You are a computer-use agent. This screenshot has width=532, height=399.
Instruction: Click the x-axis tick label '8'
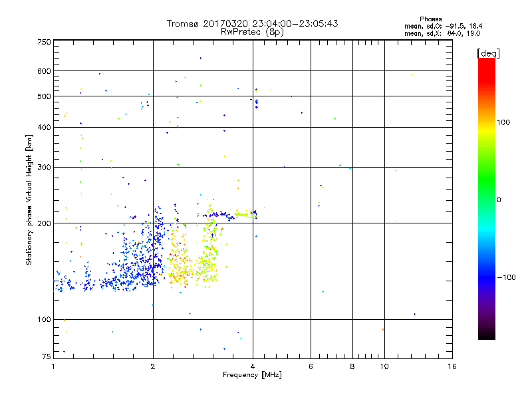(352, 366)
